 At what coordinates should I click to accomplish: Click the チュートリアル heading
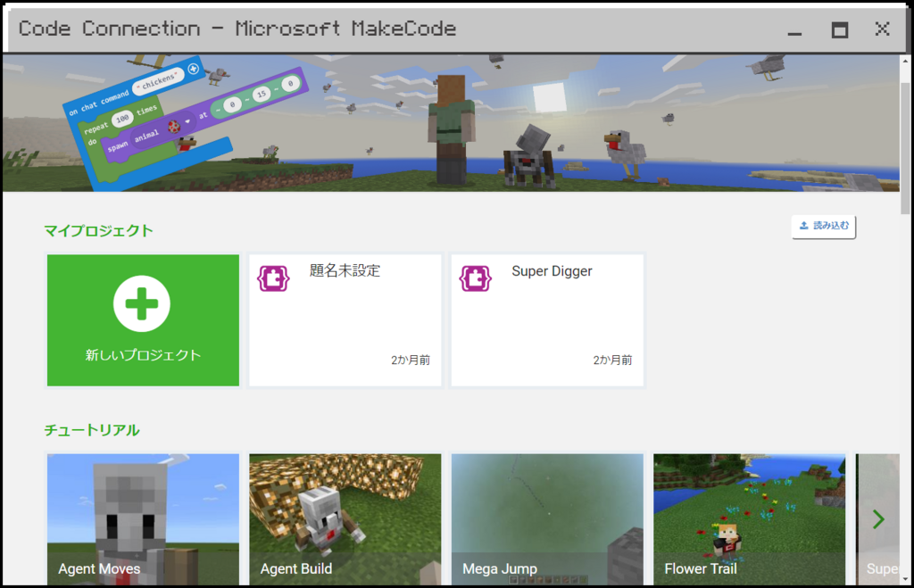pos(92,430)
